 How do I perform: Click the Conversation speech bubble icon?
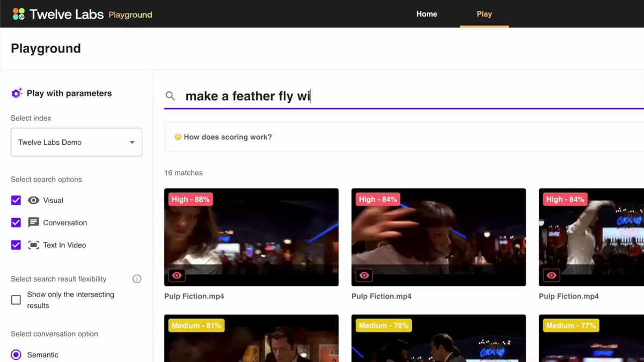(33, 223)
